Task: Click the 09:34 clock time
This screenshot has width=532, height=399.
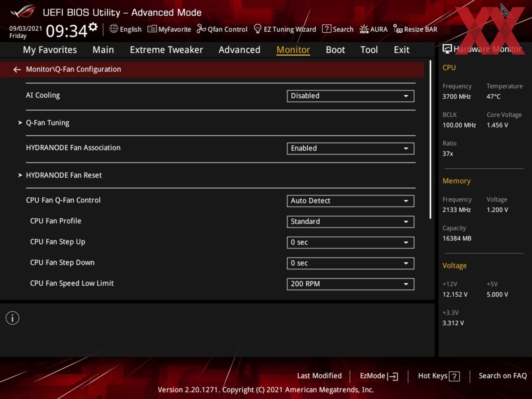Action: [66, 31]
